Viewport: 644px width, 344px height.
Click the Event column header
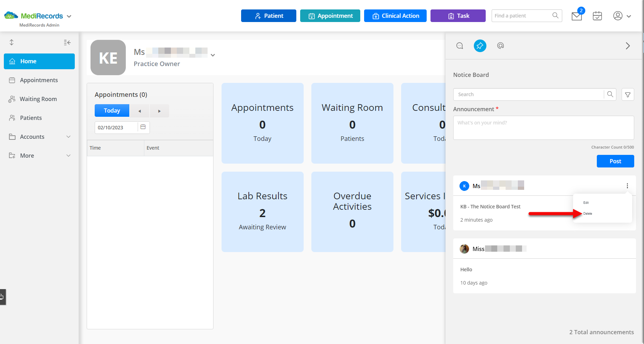179,148
